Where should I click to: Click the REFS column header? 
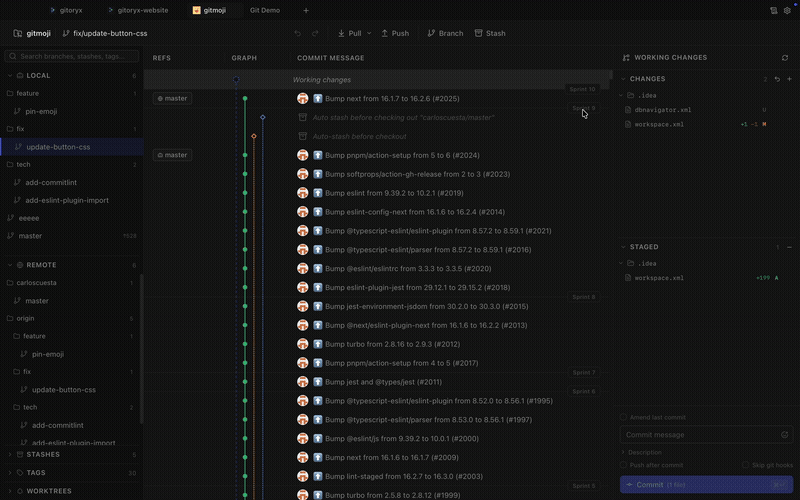pyautogui.click(x=162, y=58)
